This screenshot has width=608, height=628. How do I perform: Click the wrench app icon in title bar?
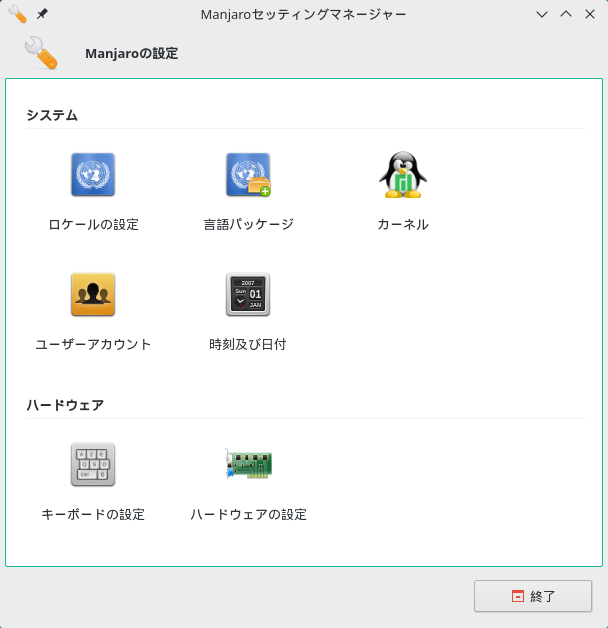[17, 14]
